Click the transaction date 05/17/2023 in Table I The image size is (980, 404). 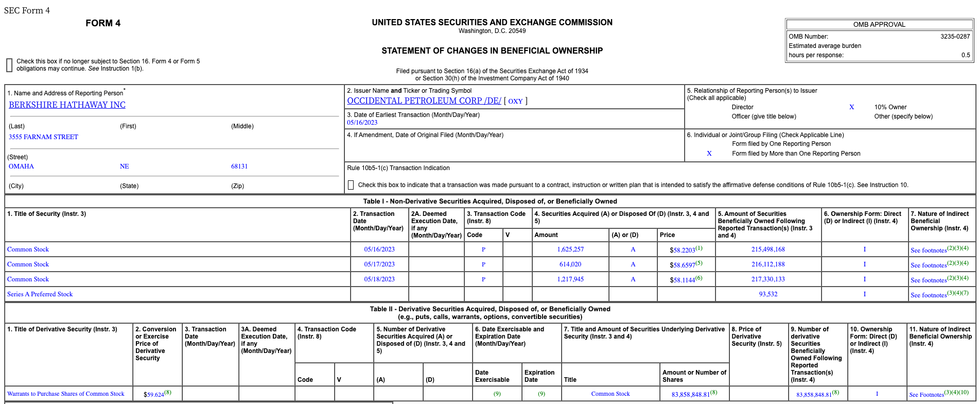pos(379,264)
